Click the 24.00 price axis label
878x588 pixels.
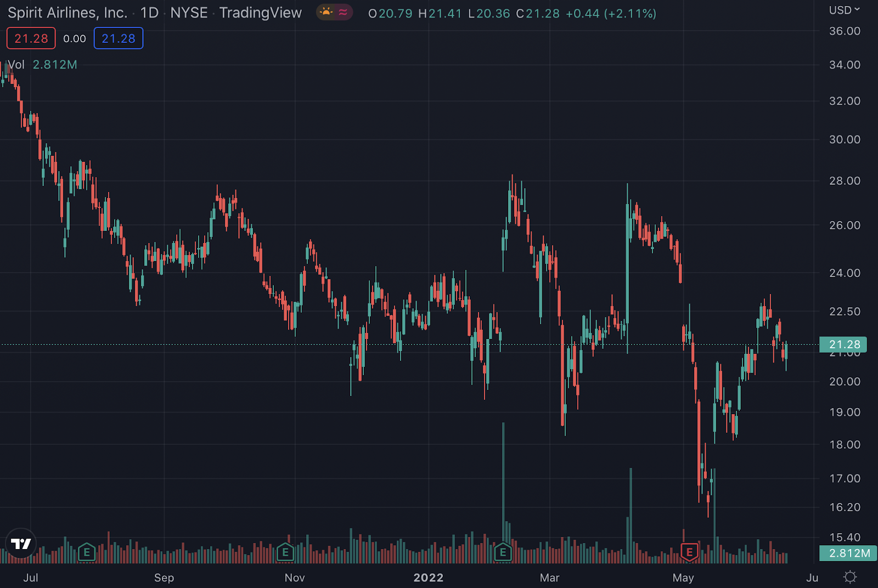(x=845, y=273)
